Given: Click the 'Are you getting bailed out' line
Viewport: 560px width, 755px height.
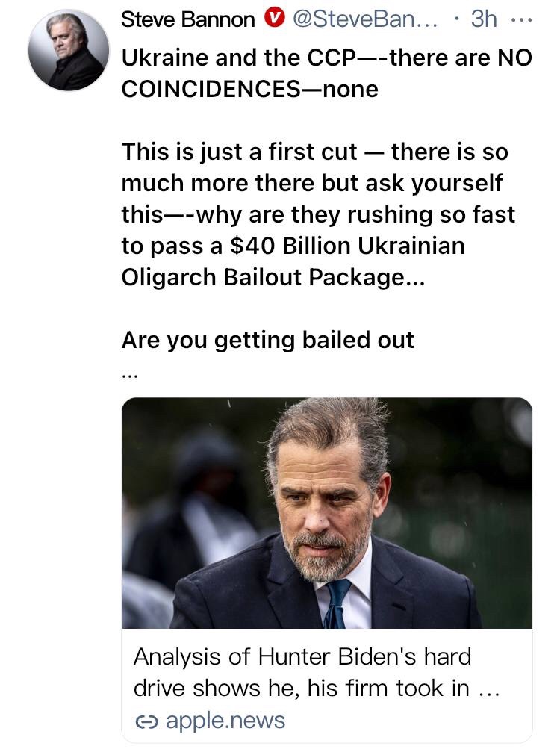Looking at the screenshot, I should [x=267, y=340].
